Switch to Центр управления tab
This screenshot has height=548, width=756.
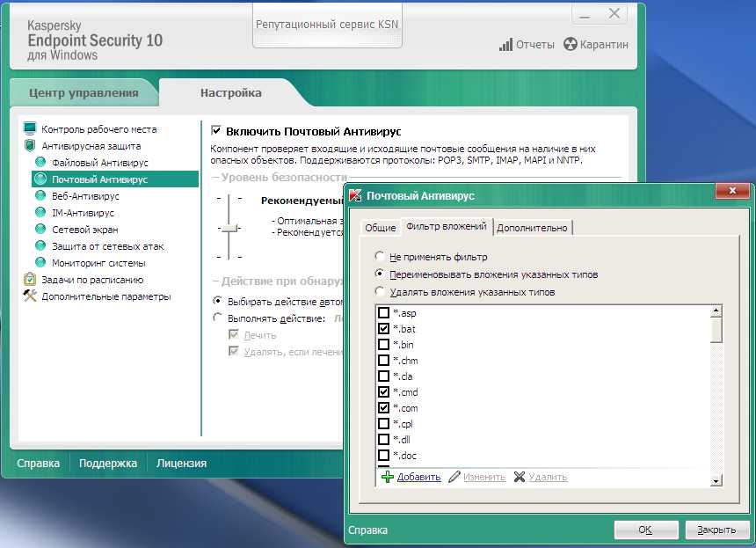tap(84, 92)
